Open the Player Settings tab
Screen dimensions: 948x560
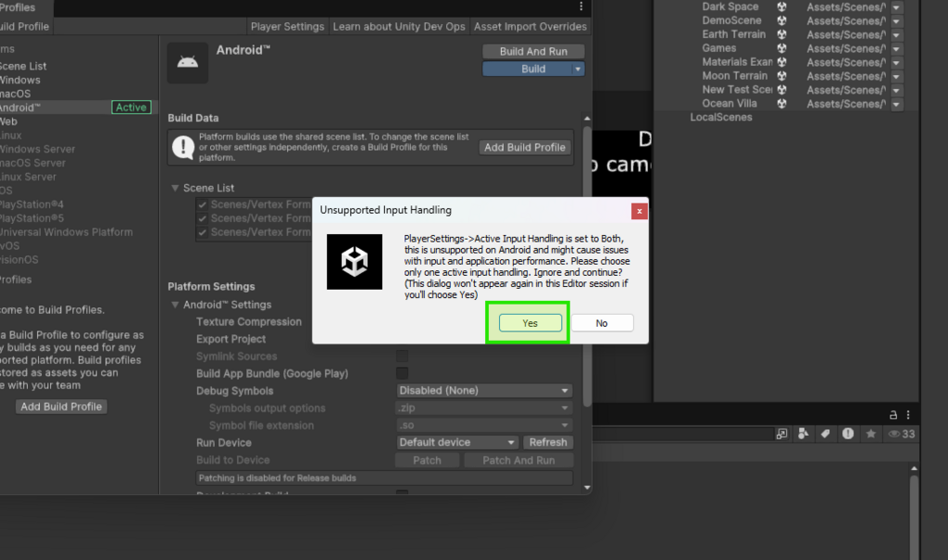coord(287,27)
